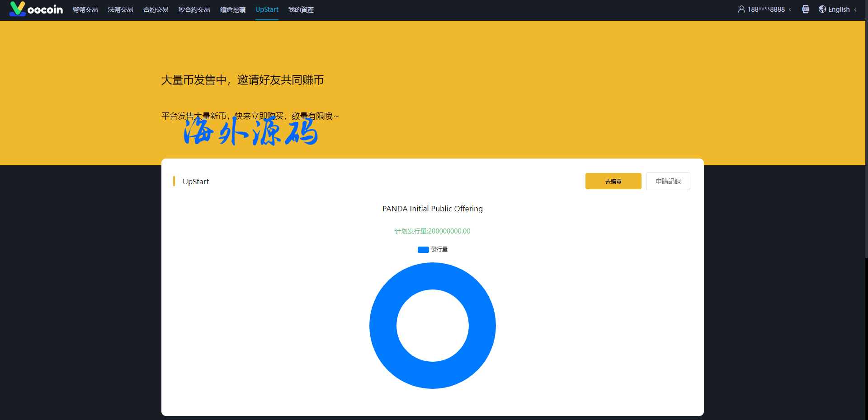The image size is (868, 420).
Task: Go to 法幣交易 in navigation
Action: (x=120, y=9)
